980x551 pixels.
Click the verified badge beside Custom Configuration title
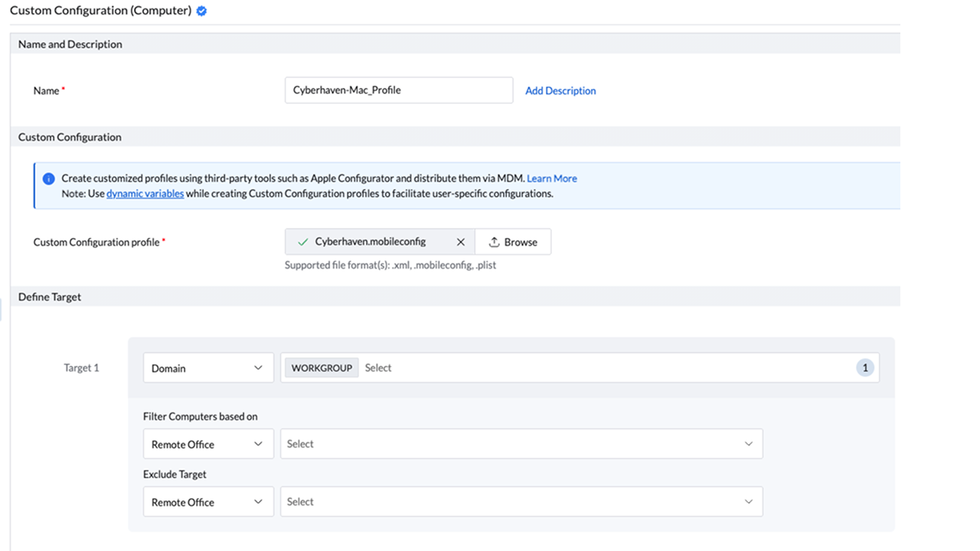201,11
